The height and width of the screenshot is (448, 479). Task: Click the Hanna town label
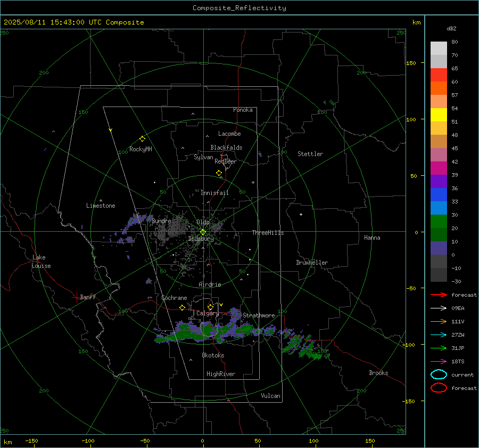coord(372,238)
